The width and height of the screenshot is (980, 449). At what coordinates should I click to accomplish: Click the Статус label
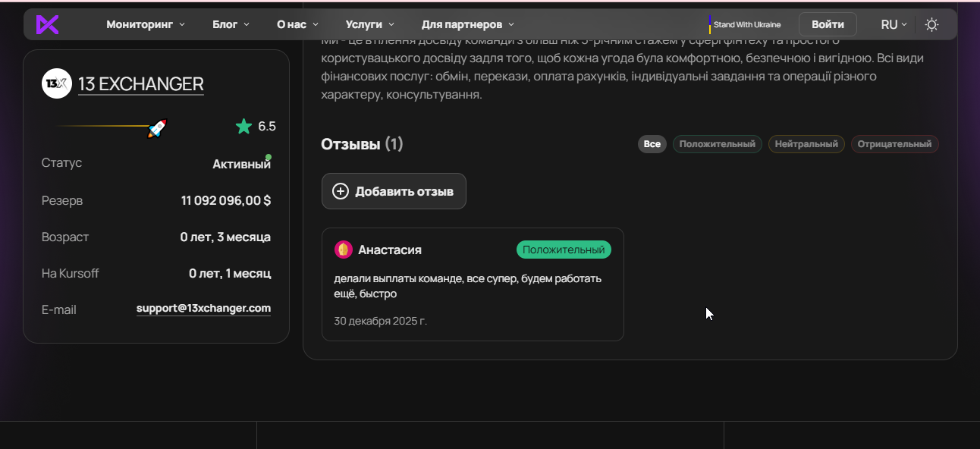pyautogui.click(x=61, y=163)
